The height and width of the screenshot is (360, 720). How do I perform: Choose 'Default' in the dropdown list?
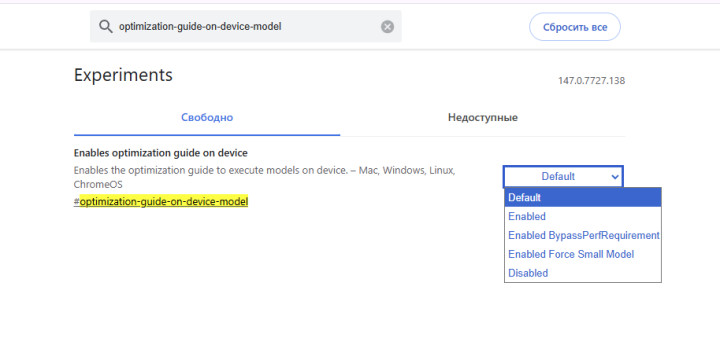pos(583,197)
